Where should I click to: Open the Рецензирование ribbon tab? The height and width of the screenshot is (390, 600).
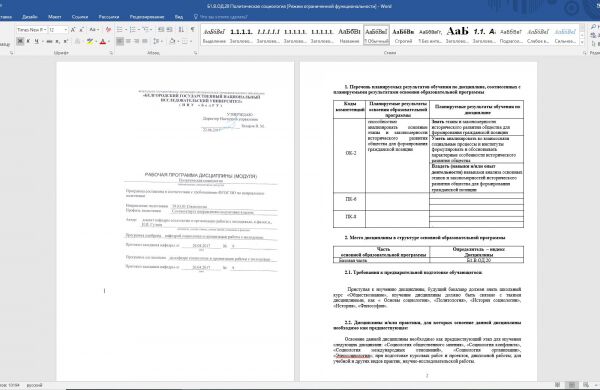(x=147, y=17)
